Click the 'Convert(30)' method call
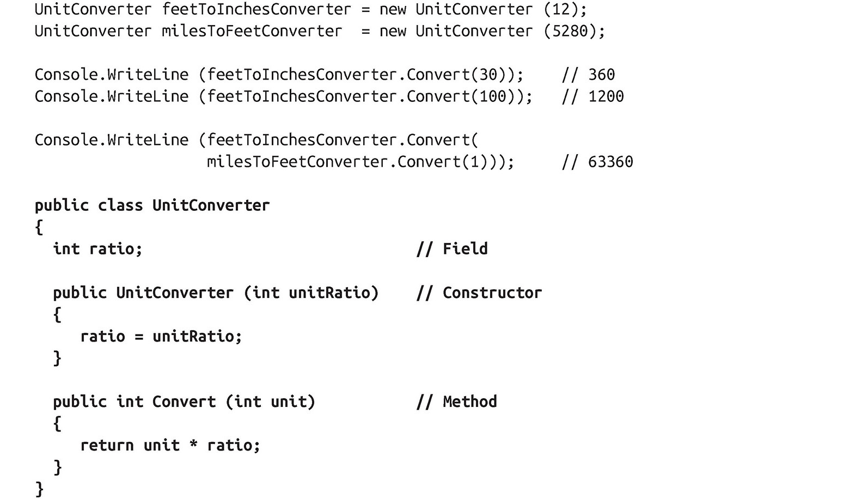The width and height of the screenshot is (868, 499). tap(461, 75)
